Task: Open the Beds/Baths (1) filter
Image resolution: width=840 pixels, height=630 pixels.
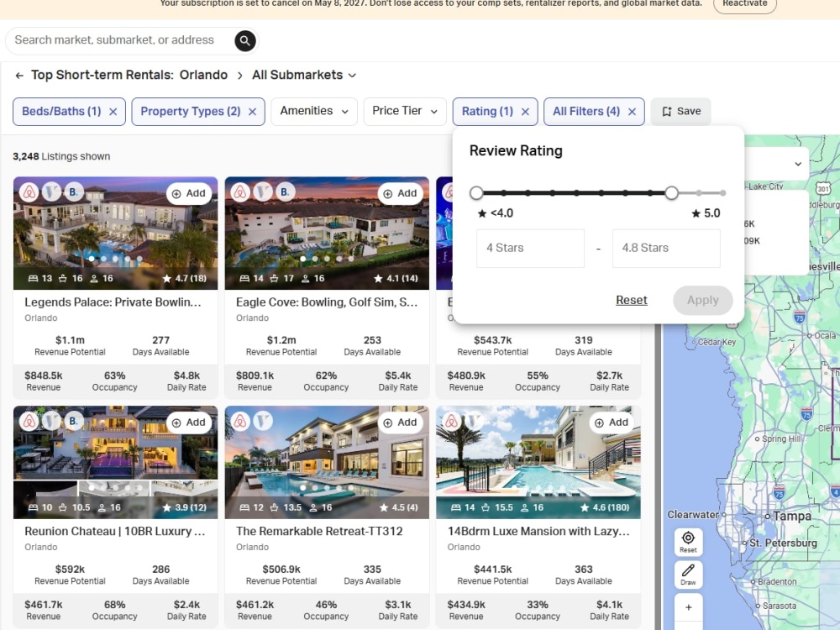Action: (x=61, y=112)
